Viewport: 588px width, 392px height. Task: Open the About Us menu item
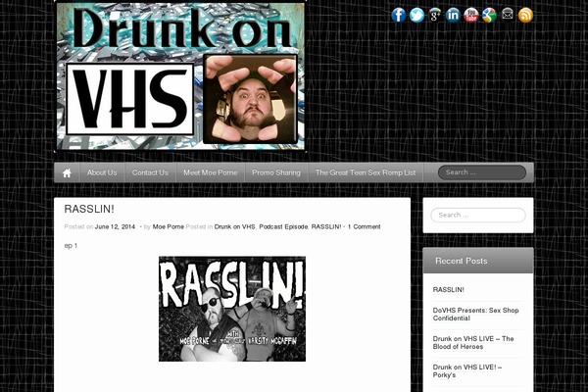pyautogui.click(x=102, y=172)
